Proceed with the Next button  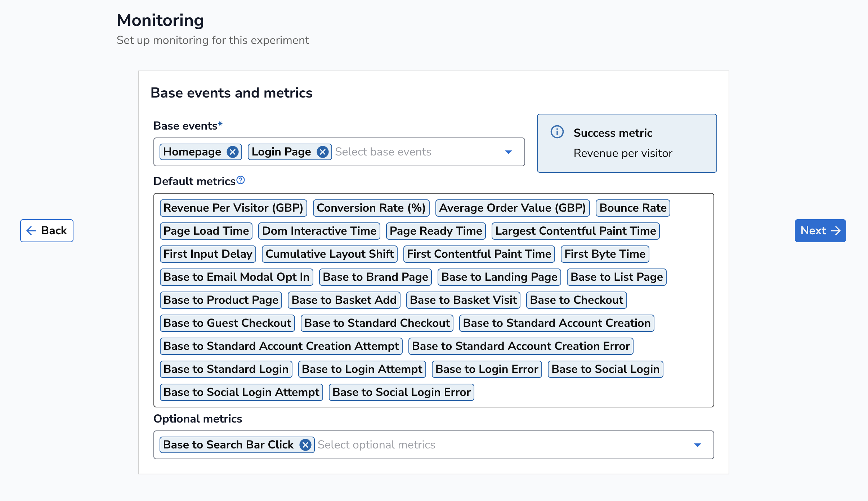820,231
